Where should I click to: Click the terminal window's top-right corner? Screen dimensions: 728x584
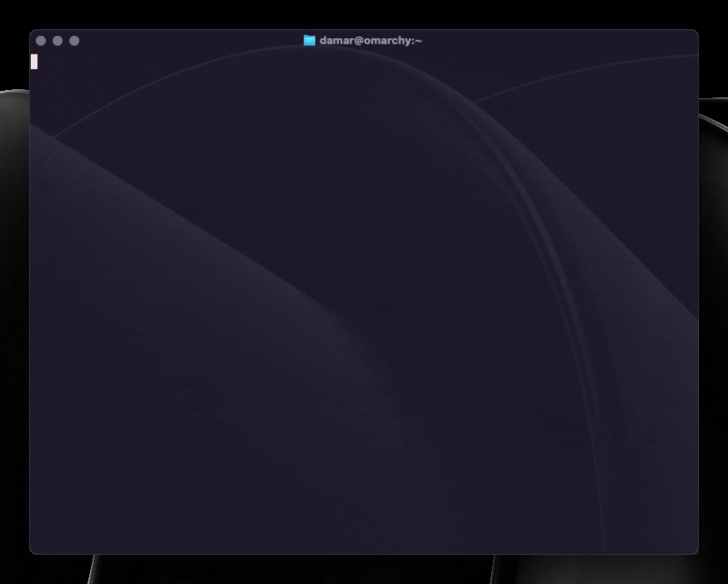[x=696, y=32]
